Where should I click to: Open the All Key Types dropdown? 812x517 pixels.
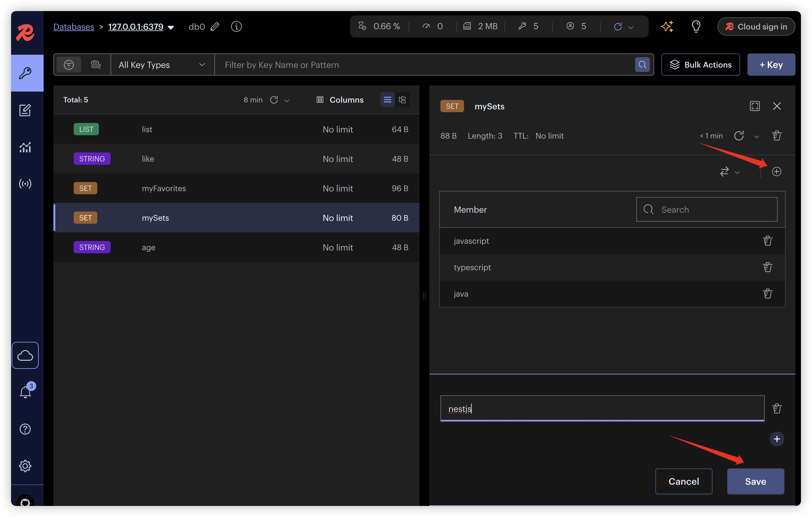[162, 65]
